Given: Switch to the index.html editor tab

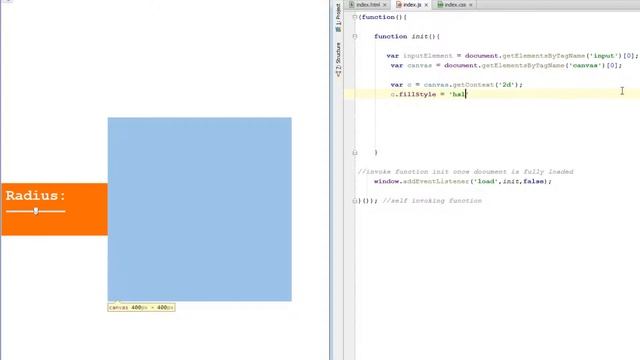Looking at the screenshot, I should (368, 4).
